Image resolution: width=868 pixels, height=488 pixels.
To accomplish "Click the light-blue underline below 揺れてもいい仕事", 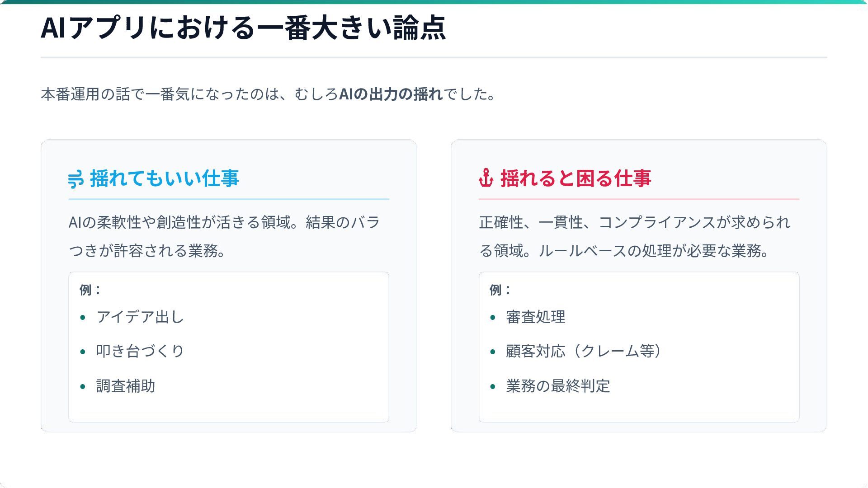I will point(229,199).
